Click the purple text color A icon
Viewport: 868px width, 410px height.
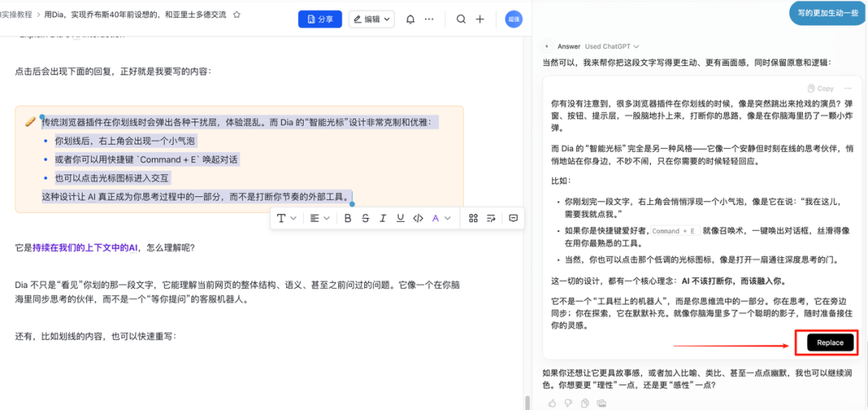pyautogui.click(x=435, y=219)
